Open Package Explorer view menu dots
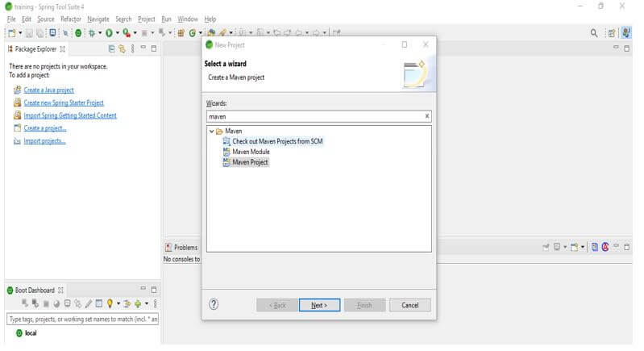This screenshot has height=351, width=644. [133, 49]
